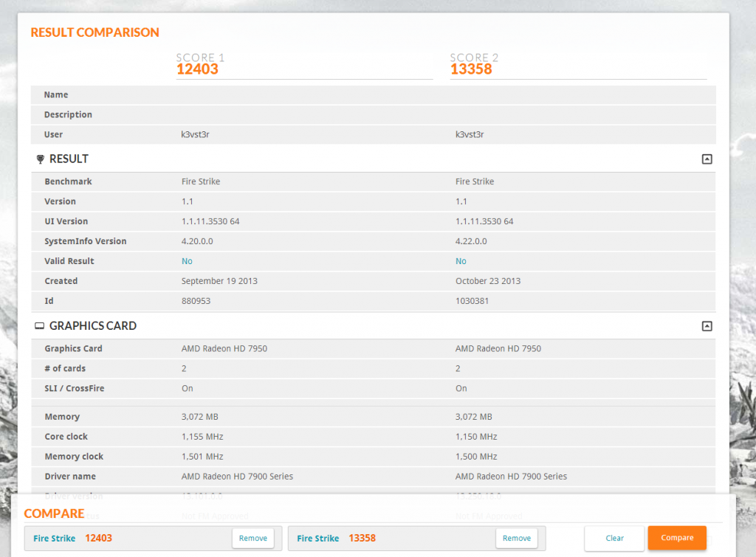Select the Score 1 value 12403 heading
The height and width of the screenshot is (557, 756).
click(197, 69)
